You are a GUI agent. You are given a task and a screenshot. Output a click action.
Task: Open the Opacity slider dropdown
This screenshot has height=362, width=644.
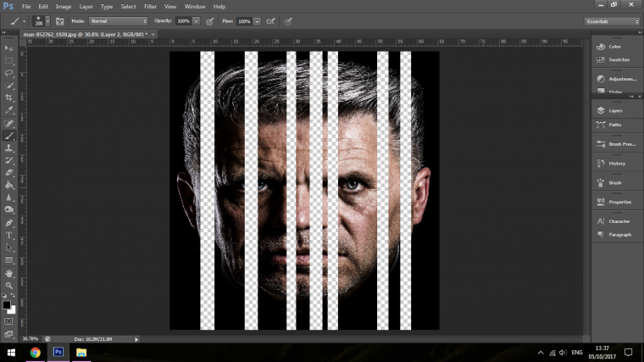(196, 21)
